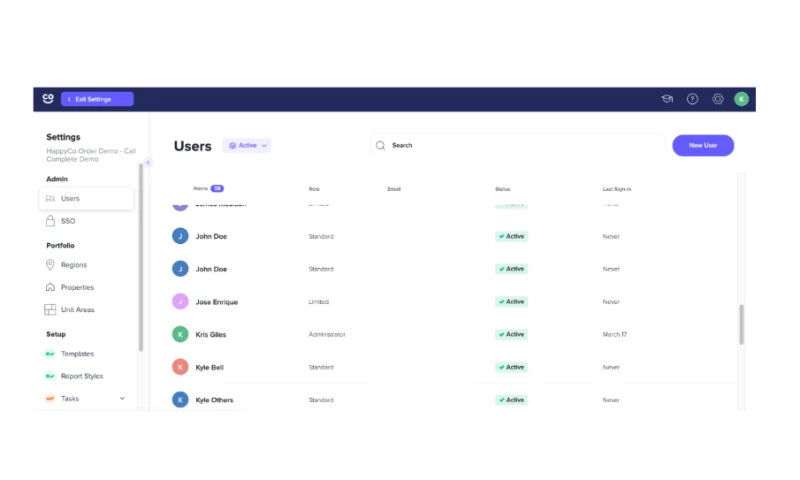
Task: Click the Unit Areas grid icon
Action: coord(50,309)
